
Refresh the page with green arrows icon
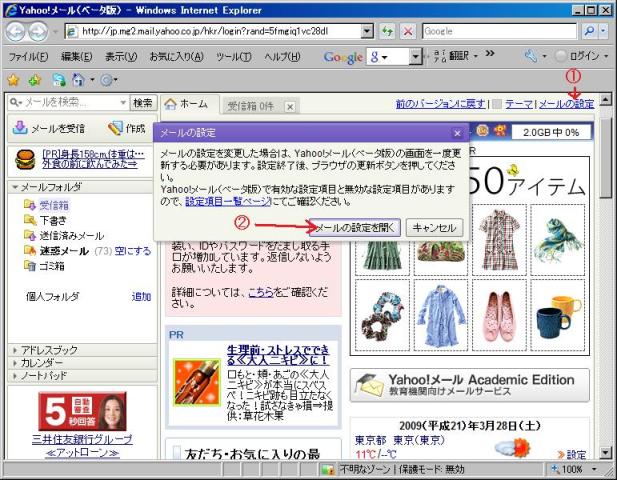(x=387, y=31)
